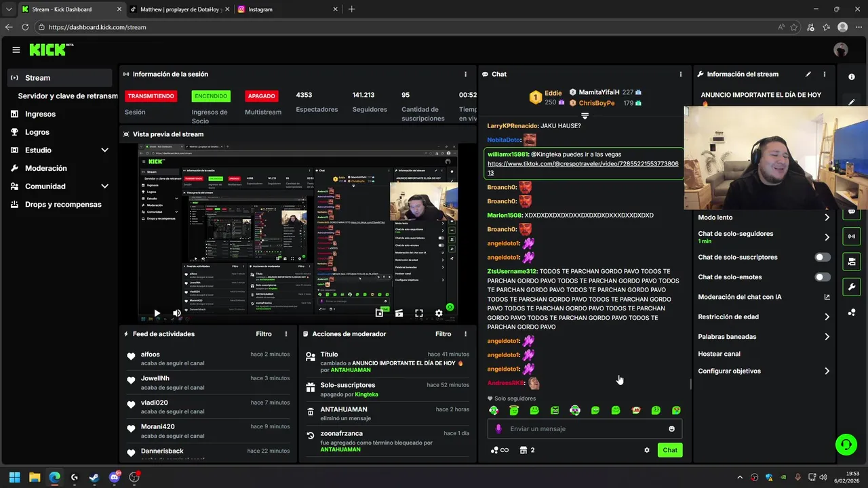Open the hamburger menu beside the Kick logo

(16, 49)
